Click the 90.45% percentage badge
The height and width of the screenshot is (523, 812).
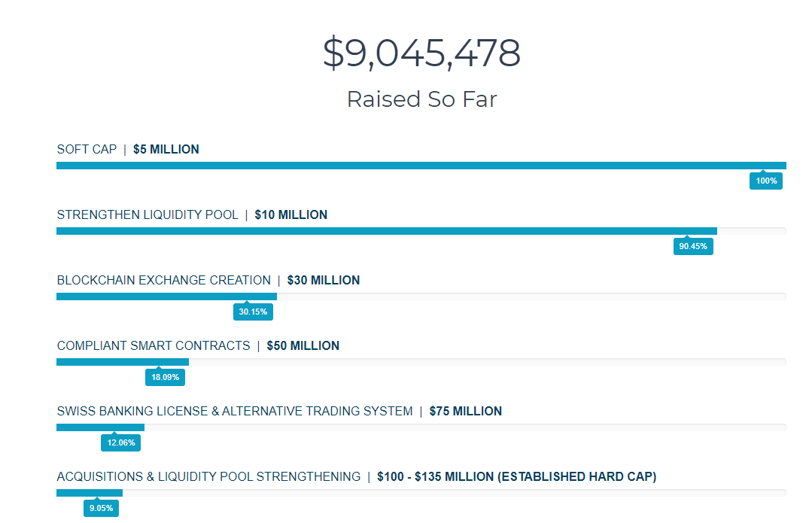[693, 246]
